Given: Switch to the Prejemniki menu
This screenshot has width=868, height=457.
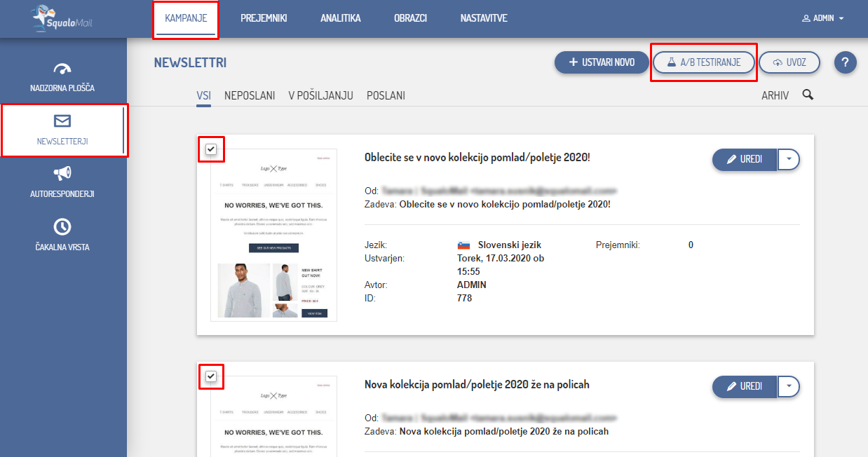Looking at the screenshot, I should (x=264, y=18).
